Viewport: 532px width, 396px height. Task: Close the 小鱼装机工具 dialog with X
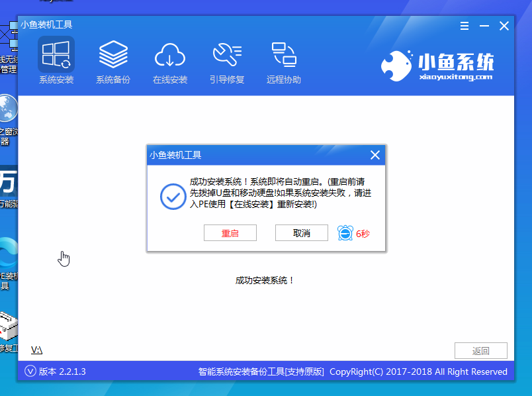coord(375,156)
